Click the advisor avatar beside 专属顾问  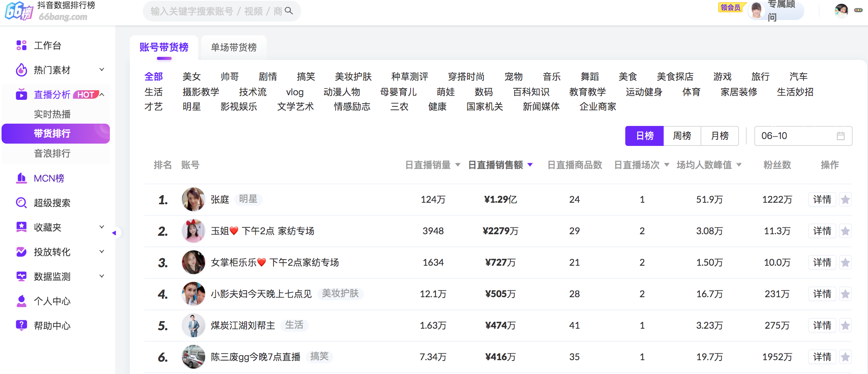click(x=756, y=10)
